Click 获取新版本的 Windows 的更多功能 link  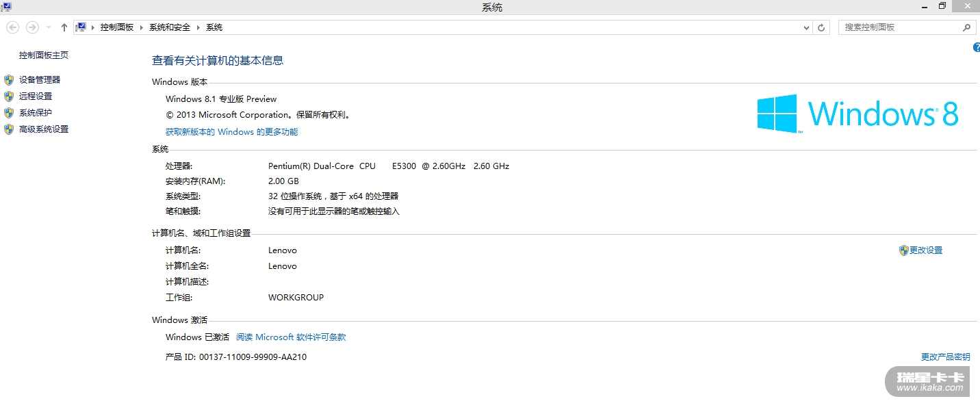click(x=232, y=132)
